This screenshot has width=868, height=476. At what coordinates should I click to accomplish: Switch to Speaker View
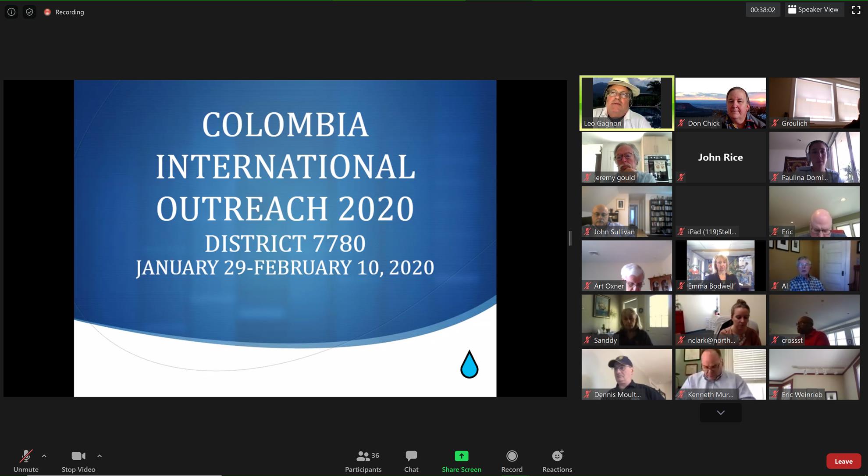[813, 10]
